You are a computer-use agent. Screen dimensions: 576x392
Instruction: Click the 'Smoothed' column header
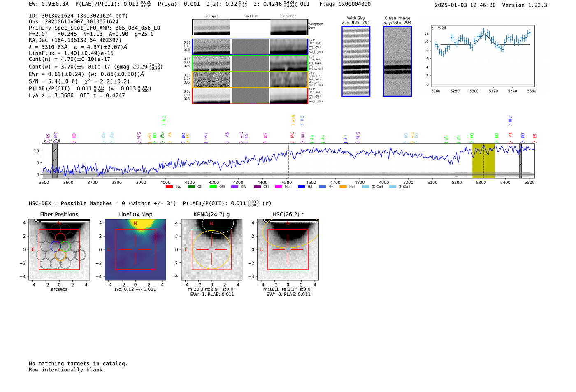point(288,16)
